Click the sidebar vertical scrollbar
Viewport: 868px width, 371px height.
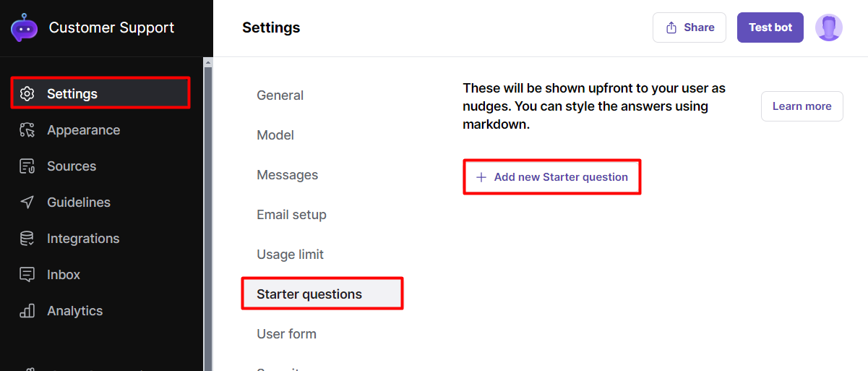point(208,217)
